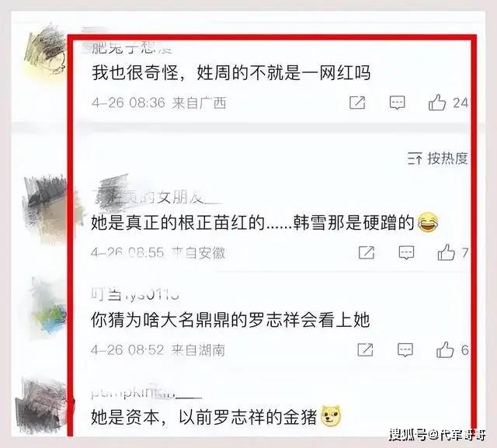497x448 pixels.
Task: Open avatar of first commenter from Guangxi
Action: tap(45, 50)
